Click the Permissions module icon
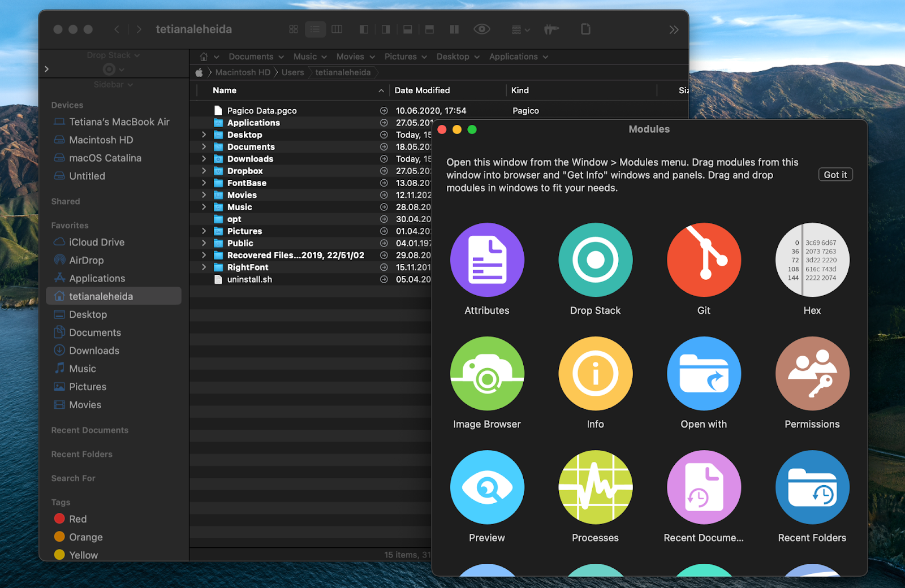905x588 pixels. (812, 374)
